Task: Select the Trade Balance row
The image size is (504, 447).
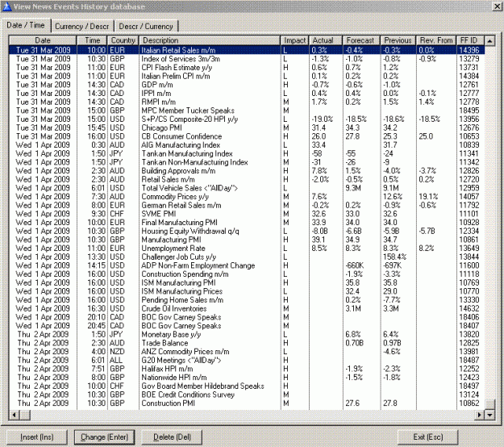Action: (247, 343)
